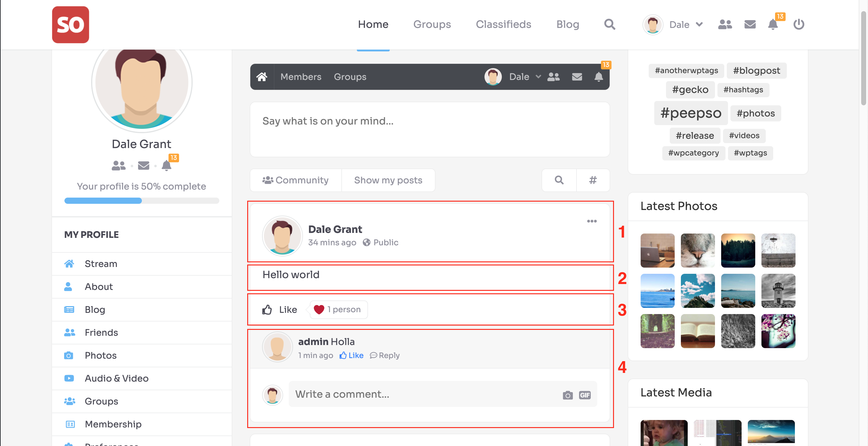Image resolution: width=868 pixels, height=446 pixels.
Task: Open Blog in My Profile menu
Action: (x=142, y=310)
